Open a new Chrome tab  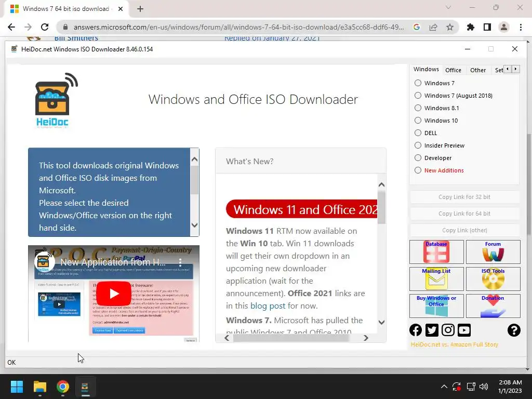[140, 9]
